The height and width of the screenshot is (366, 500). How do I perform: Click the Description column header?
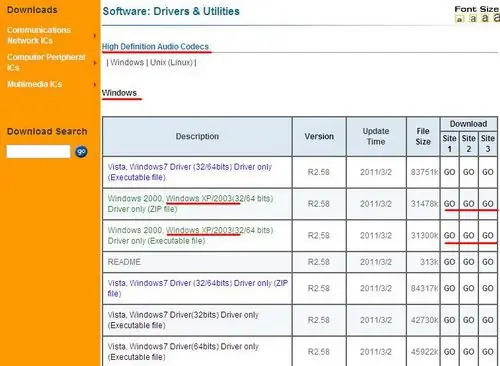coord(197,136)
